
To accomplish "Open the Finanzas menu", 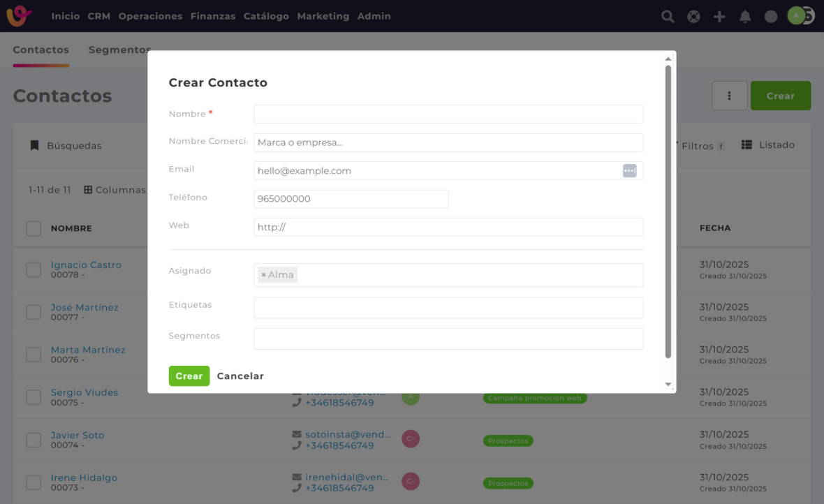I will point(212,16).
